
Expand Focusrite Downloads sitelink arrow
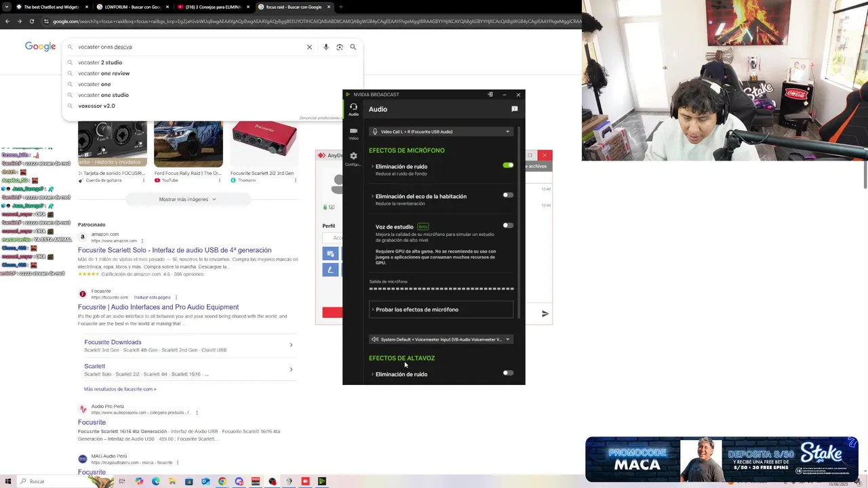(291, 345)
